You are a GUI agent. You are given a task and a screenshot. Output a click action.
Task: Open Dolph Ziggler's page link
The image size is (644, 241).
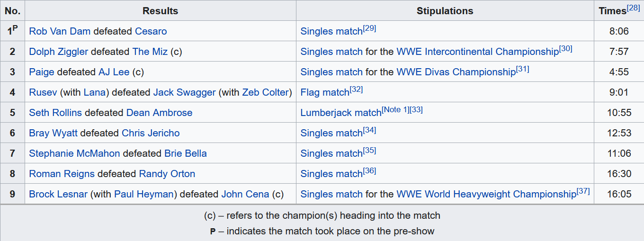(58, 52)
